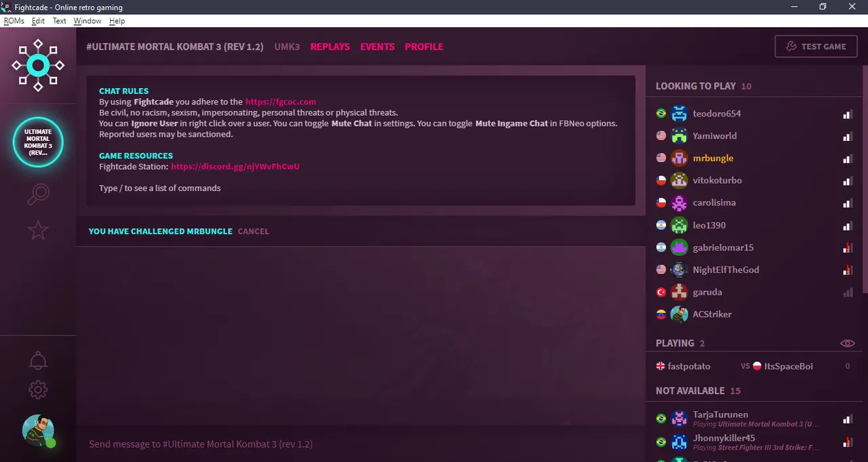Screen dimensions: 868x462
Task: Click the Brazil flag next to teodoro654
Action: point(661,114)
